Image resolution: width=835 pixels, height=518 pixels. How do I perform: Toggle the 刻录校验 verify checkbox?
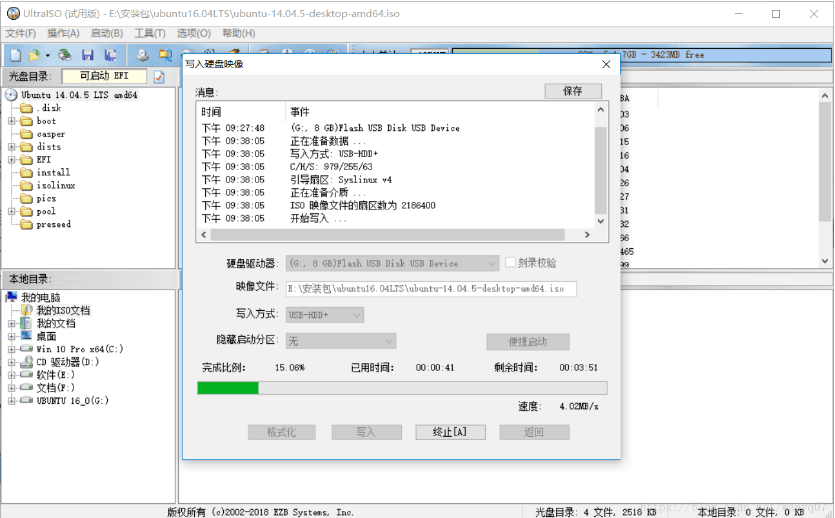tap(510, 262)
